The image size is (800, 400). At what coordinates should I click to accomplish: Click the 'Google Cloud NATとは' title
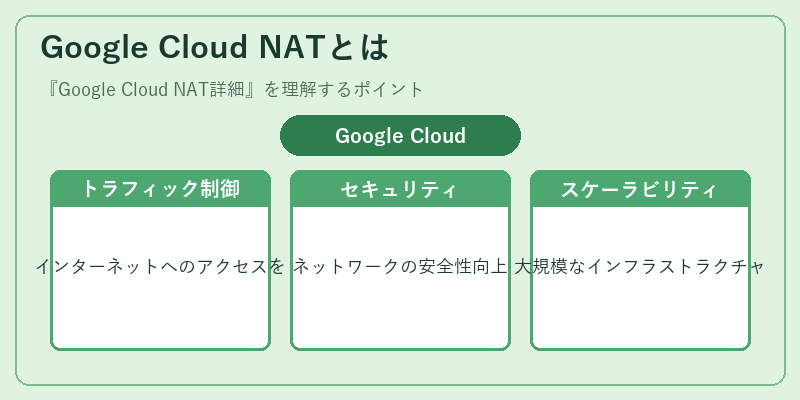click(215, 47)
